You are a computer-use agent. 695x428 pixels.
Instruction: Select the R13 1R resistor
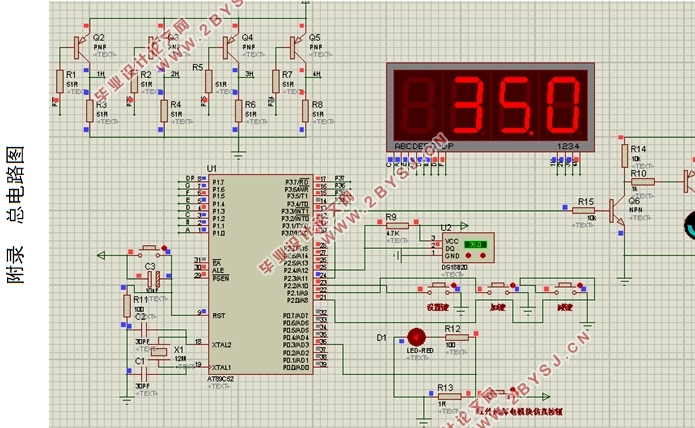[x=449, y=397]
